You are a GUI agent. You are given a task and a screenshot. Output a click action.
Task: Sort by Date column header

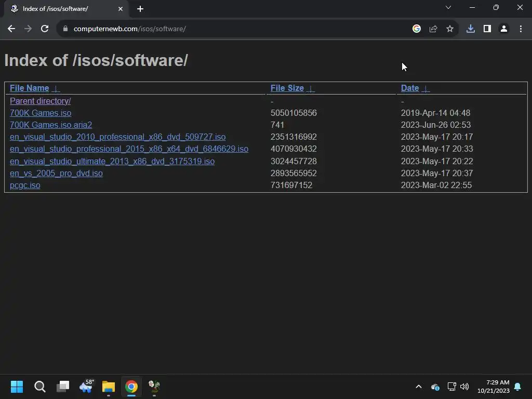(410, 88)
